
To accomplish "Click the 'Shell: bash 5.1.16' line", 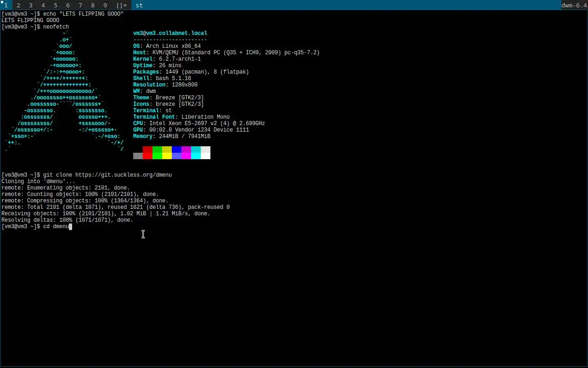I will click(162, 78).
